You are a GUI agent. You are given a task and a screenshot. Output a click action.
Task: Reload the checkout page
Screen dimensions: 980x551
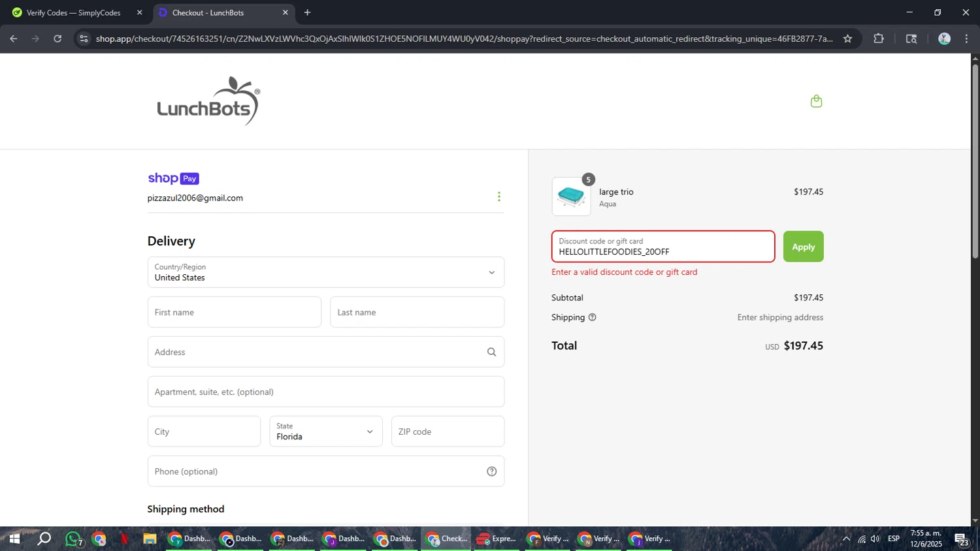(57, 39)
